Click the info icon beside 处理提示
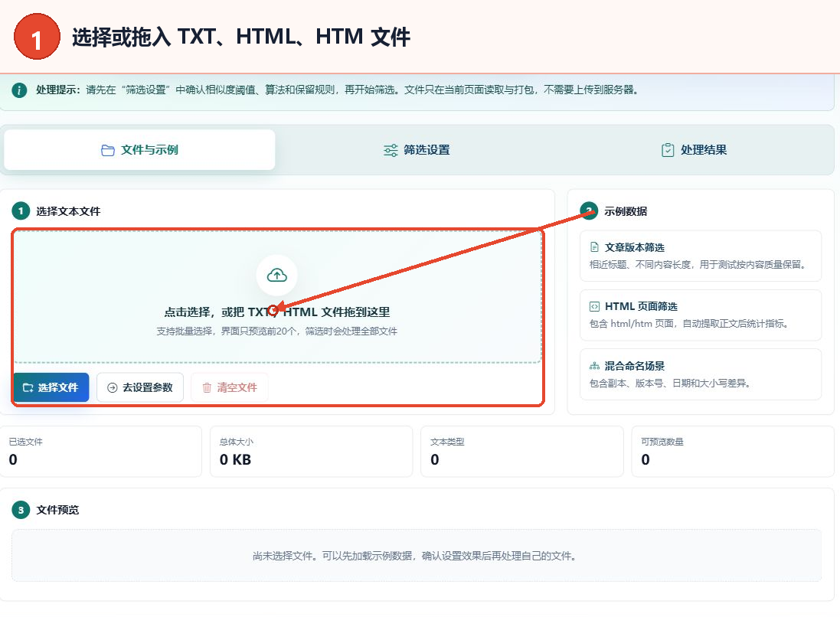840x617 pixels. tap(19, 90)
